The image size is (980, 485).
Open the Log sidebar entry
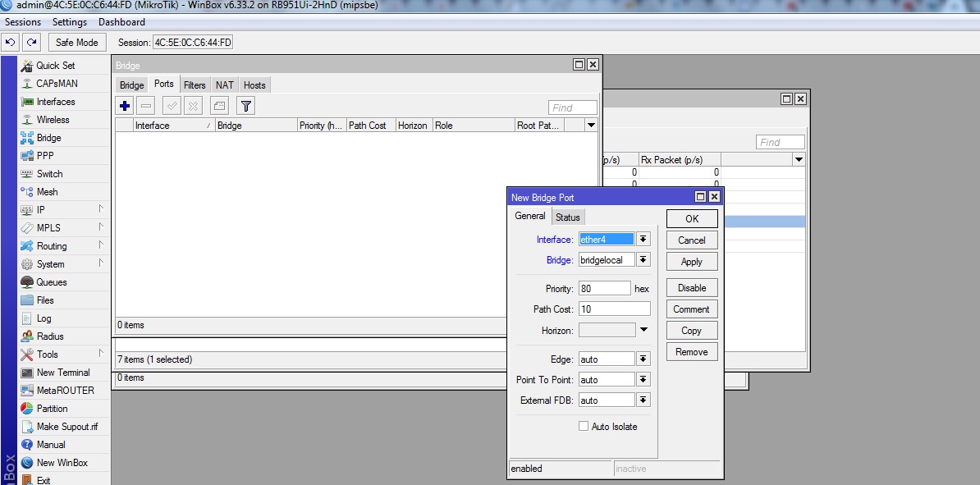tap(44, 318)
